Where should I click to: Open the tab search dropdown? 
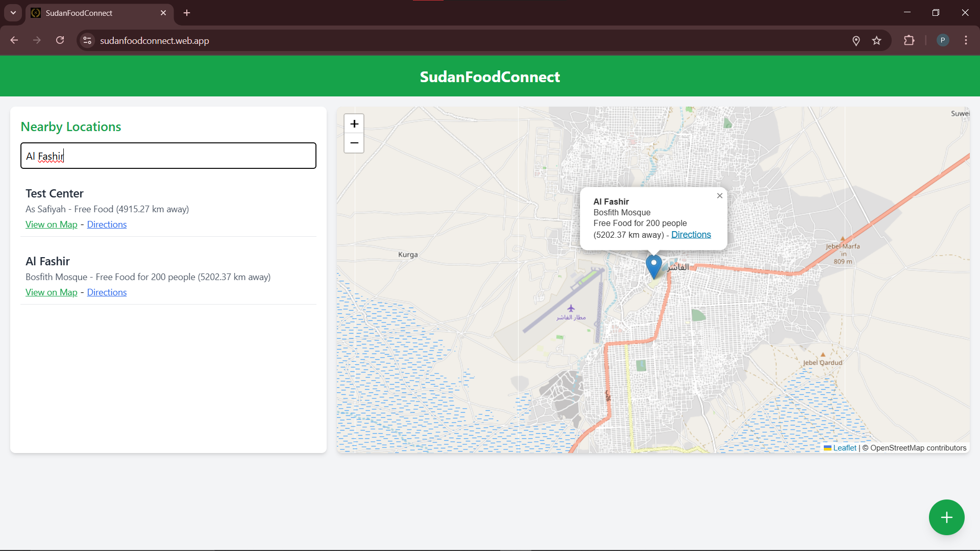13,13
